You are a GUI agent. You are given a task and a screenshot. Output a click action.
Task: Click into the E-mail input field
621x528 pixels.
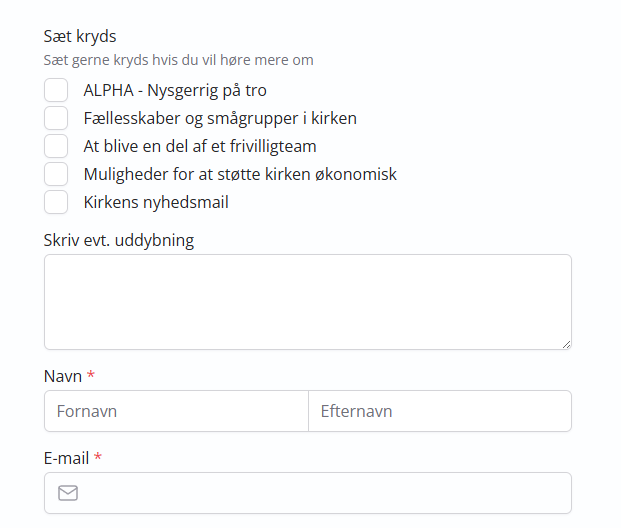pyautogui.click(x=308, y=493)
